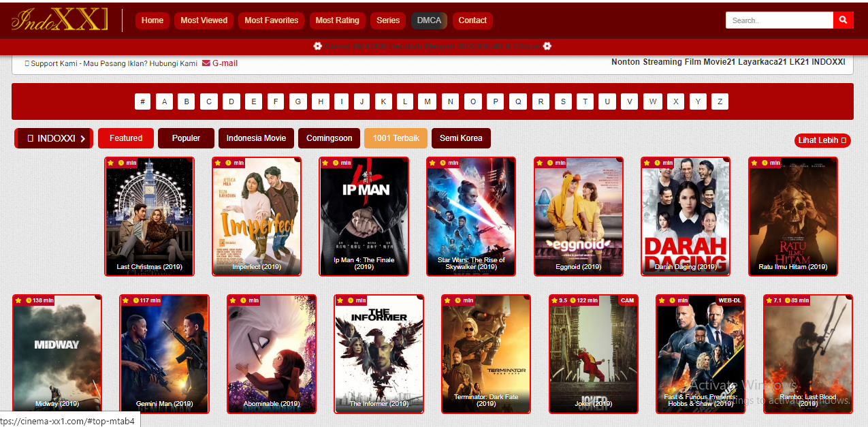868x427 pixels.
Task: Open the Contact page
Action: (472, 20)
